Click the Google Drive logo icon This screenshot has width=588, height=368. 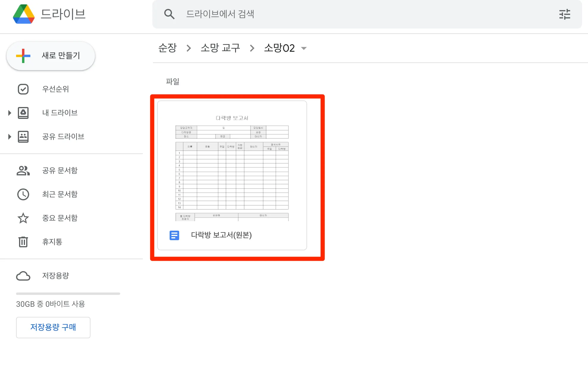click(24, 14)
